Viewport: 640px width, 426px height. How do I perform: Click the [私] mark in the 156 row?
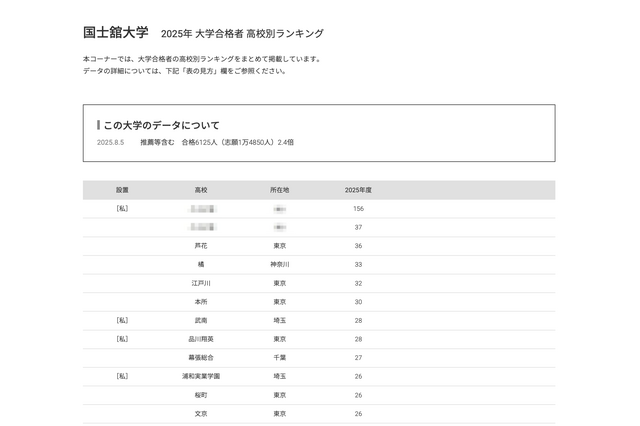click(122, 209)
